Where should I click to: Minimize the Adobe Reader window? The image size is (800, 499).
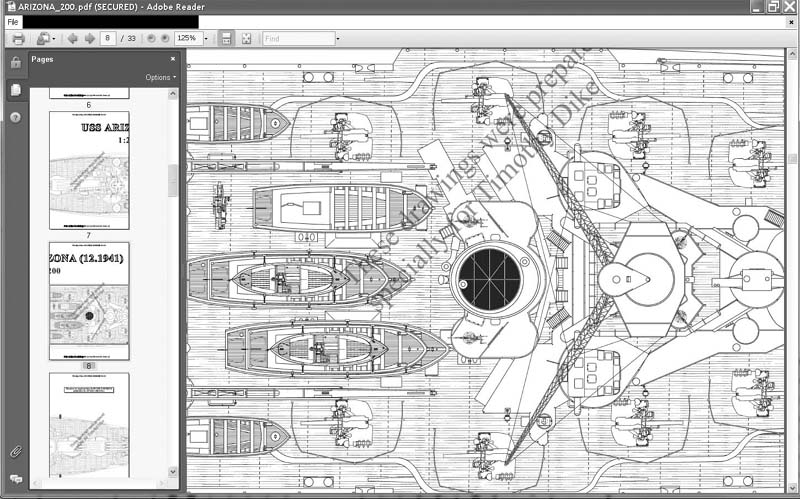(757, 7)
